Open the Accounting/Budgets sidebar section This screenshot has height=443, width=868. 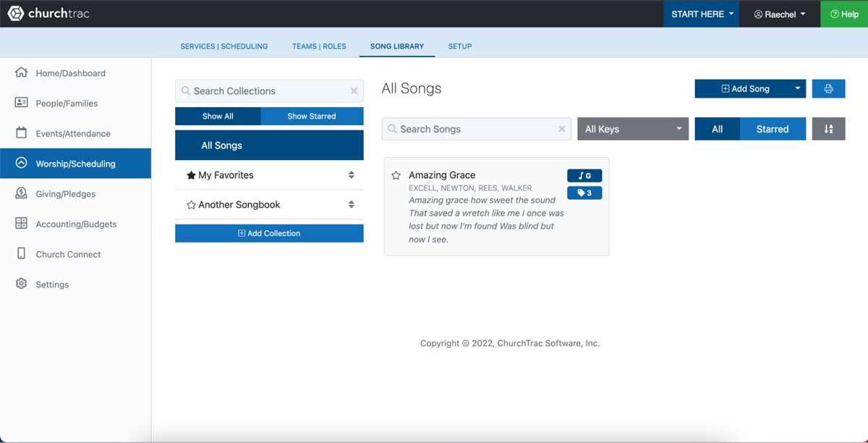(x=75, y=224)
